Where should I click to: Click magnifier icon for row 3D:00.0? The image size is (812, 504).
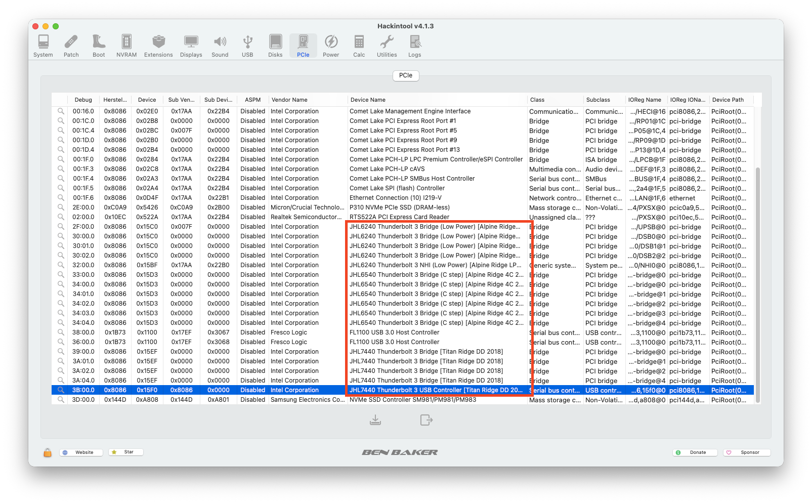61,400
